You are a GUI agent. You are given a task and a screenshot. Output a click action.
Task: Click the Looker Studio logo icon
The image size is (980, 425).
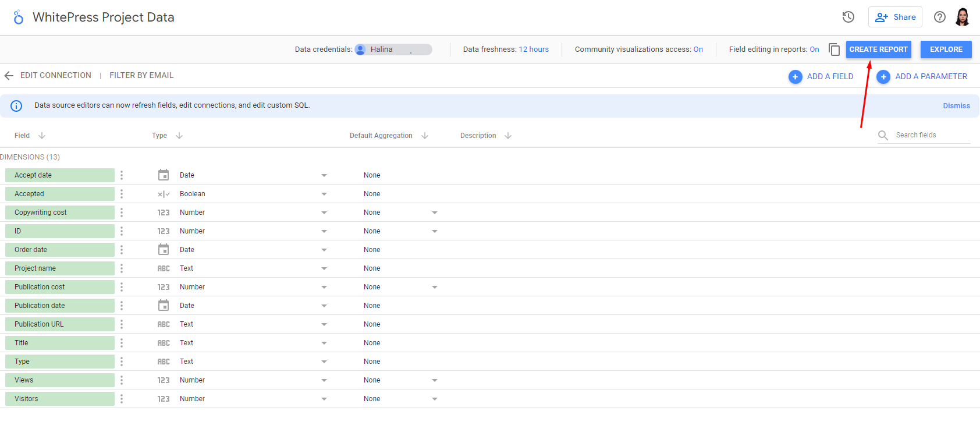pyautogui.click(x=19, y=17)
